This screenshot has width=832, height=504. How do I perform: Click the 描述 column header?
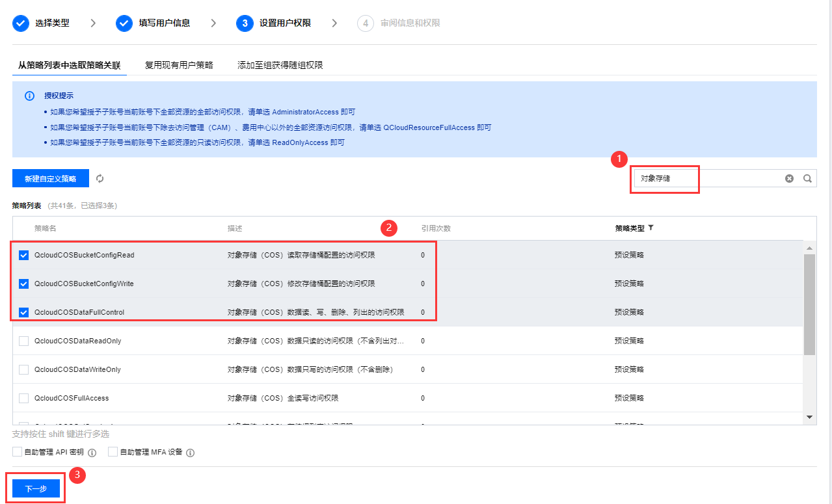coord(235,228)
